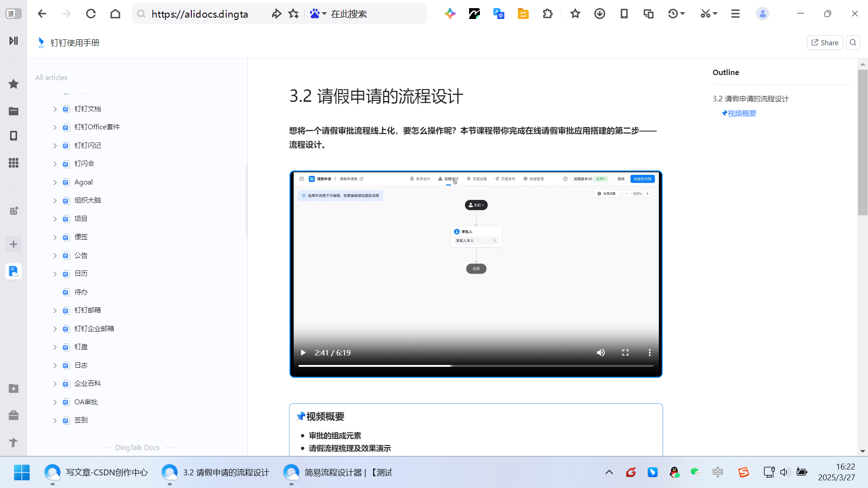The height and width of the screenshot is (488, 868).
Task: Click the Share button
Action: coord(825,43)
